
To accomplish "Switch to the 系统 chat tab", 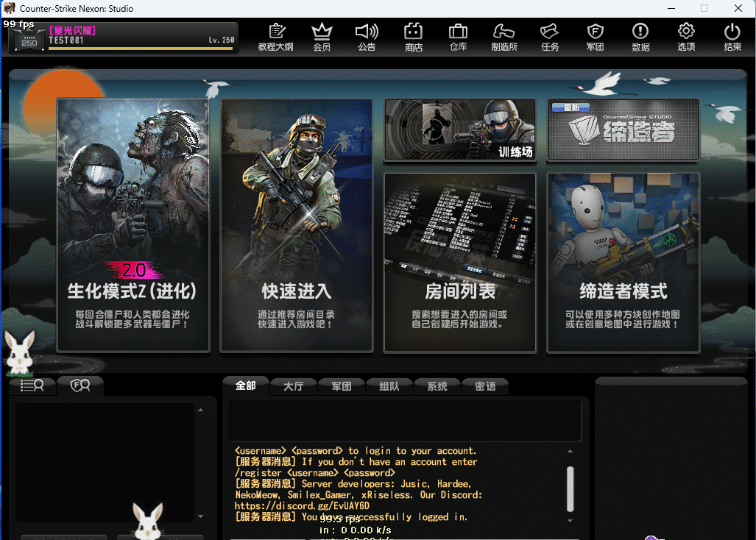I will 437,386.
